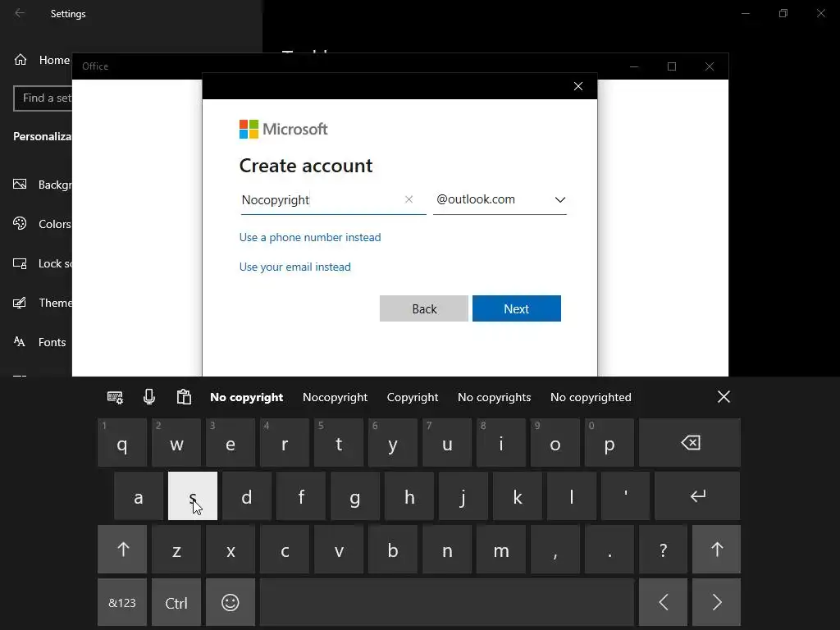The height and width of the screenshot is (630, 840).
Task: Tap the w key
Action: click(x=176, y=443)
